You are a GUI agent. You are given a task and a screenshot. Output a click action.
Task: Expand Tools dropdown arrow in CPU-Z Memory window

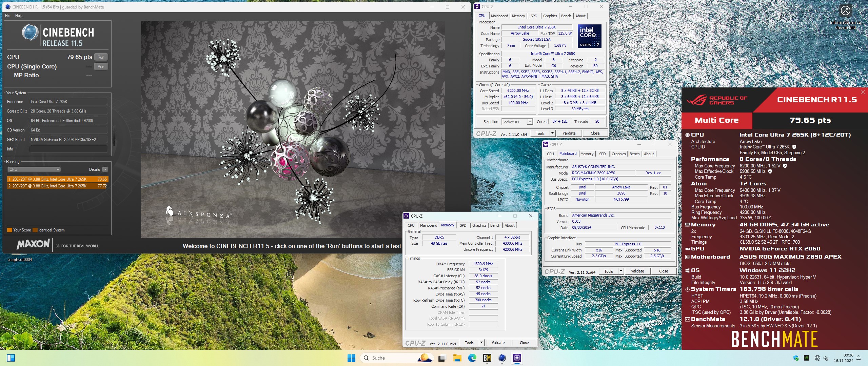pyautogui.click(x=481, y=343)
